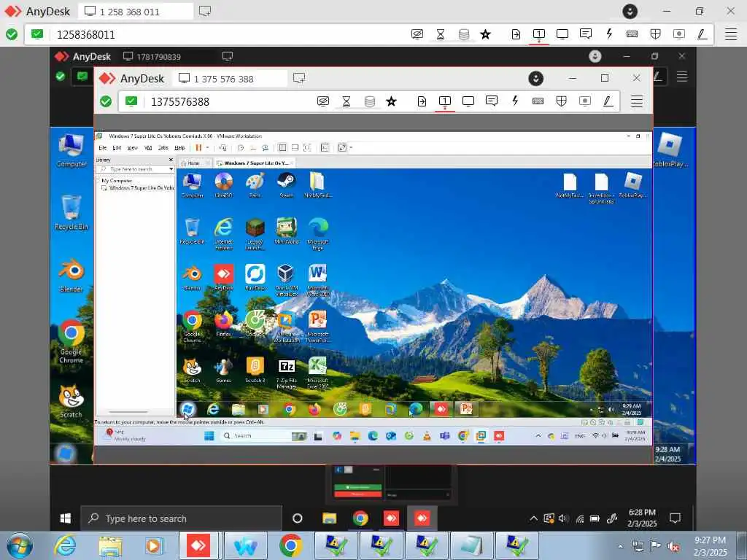This screenshot has height=560, width=747.
Task: Select the Windows 7 Super Lite VM in the Library tree
Action: click(138, 187)
